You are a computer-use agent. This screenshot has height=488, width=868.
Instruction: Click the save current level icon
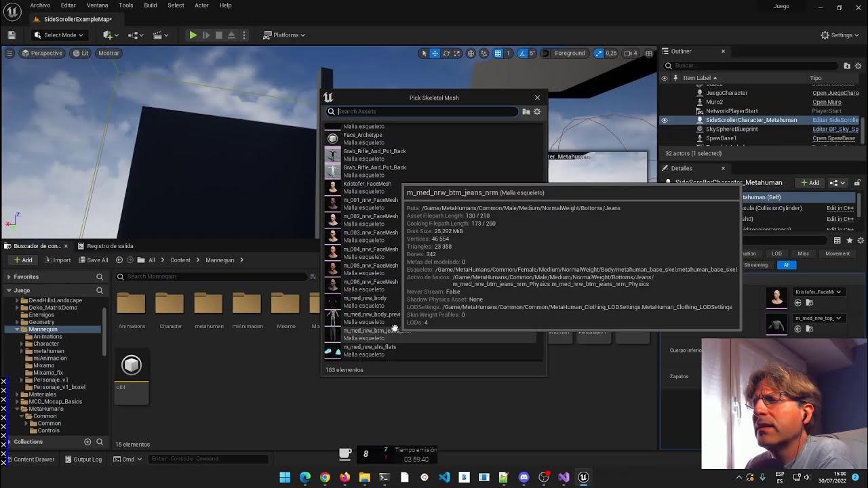(x=12, y=35)
